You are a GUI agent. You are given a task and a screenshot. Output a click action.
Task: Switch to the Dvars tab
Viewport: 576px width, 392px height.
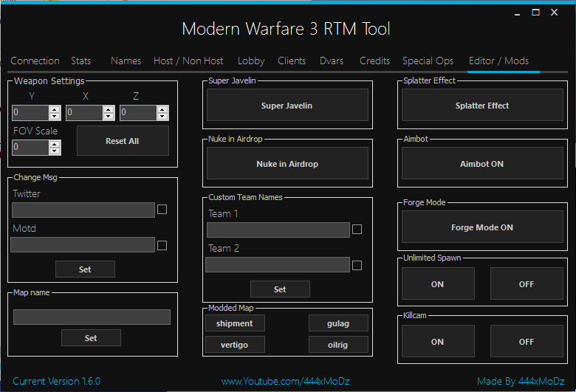[332, 61]
